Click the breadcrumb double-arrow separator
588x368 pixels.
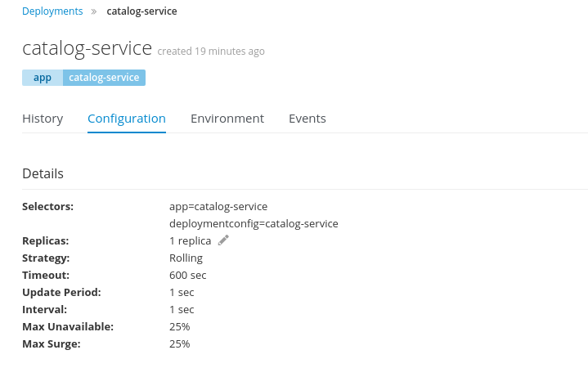click(94, 11)
